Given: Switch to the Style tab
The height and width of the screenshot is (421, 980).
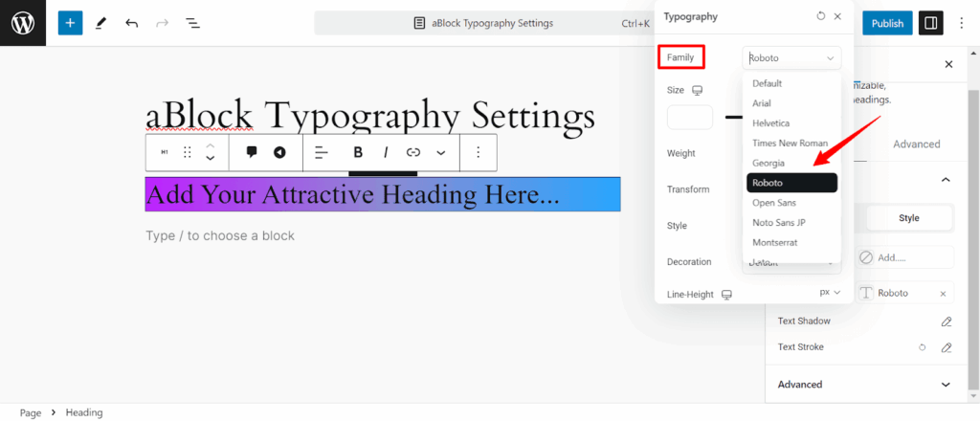Looking at the screenshot, I should click(909, 218).
